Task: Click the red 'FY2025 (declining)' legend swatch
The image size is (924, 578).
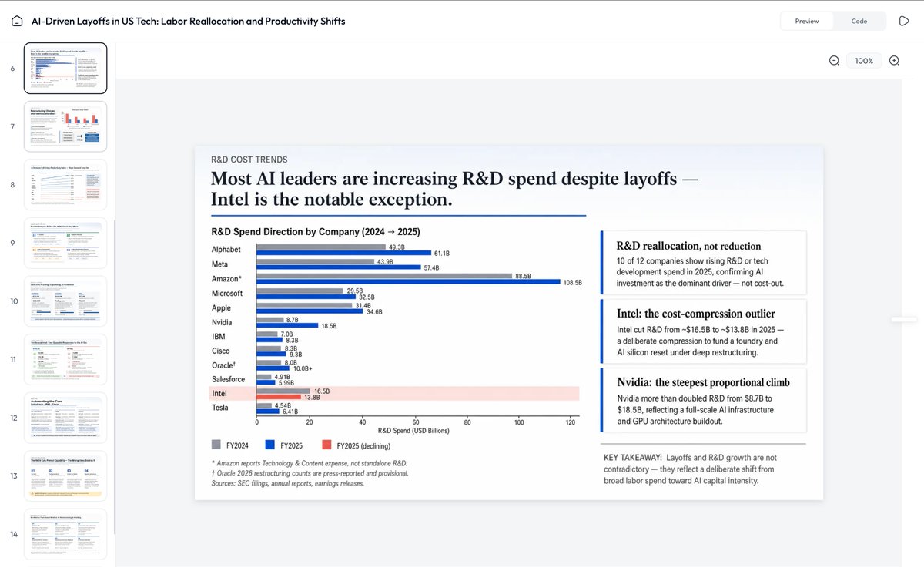Action: 327,445
